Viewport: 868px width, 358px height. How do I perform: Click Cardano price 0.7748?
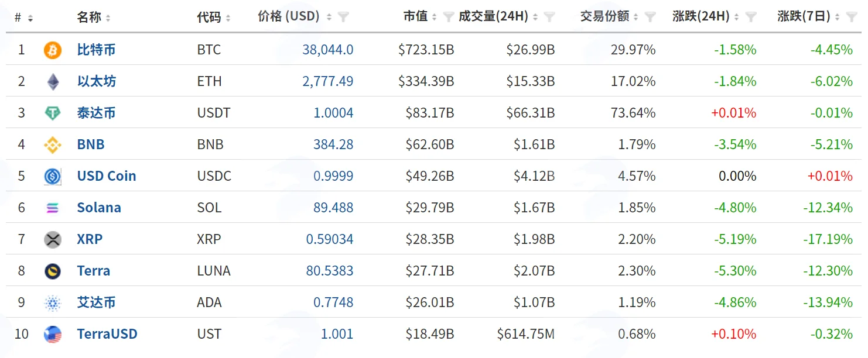pos(334,302)
